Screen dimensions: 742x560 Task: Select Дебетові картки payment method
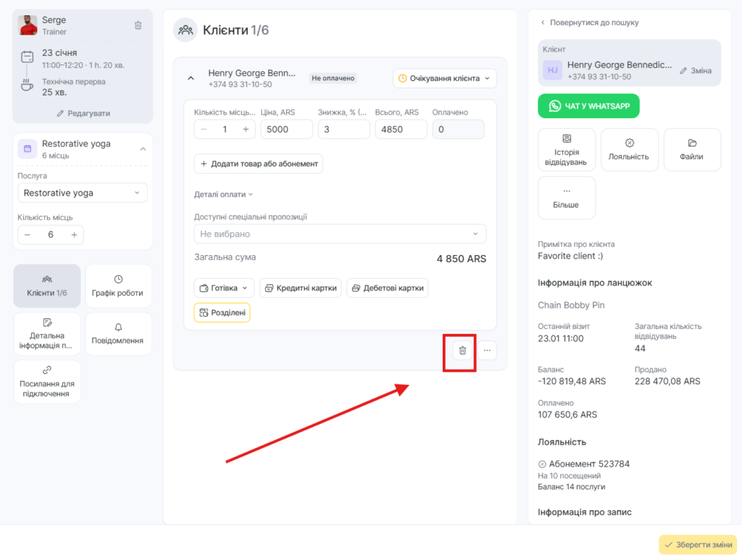pos(387,288)
